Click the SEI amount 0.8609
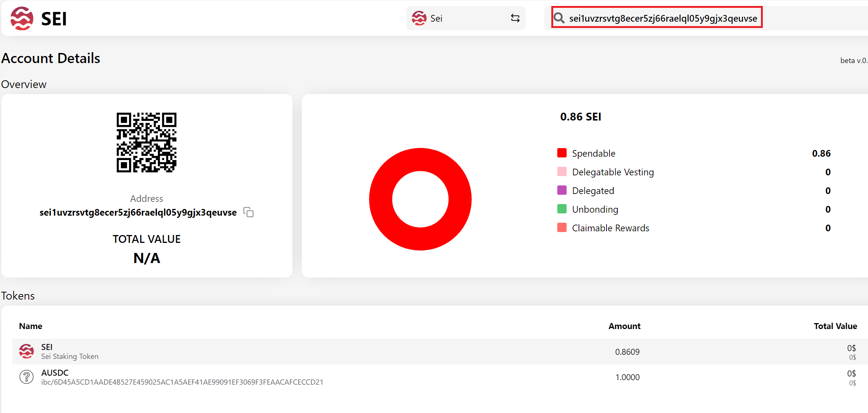The height and width of the screenshot is (413, 868). coord(627,352)
